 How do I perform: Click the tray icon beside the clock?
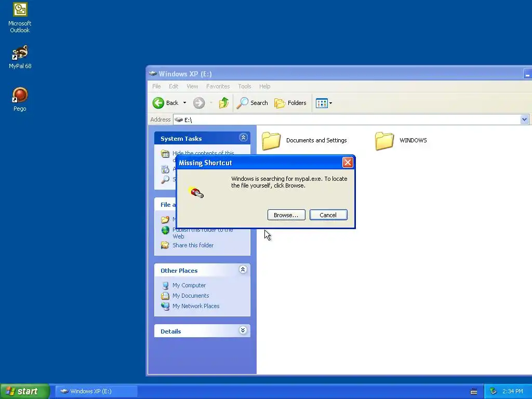[493, 392]
